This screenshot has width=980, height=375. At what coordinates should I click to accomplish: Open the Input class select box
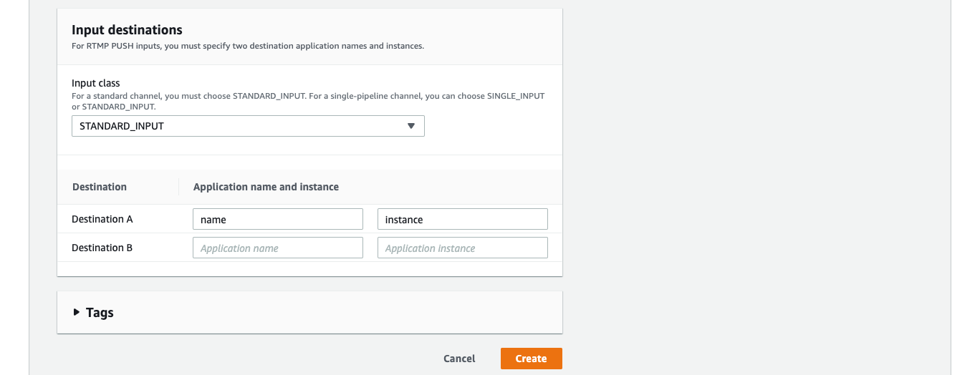(248, 126)
